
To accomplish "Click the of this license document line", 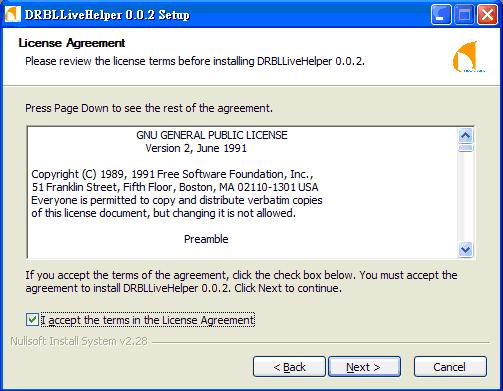I will click(163, 213).
